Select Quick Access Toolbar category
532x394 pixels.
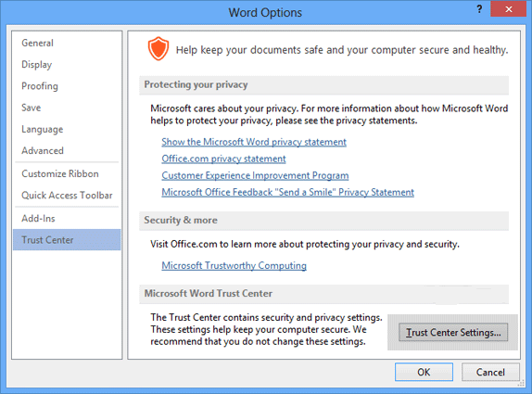coord(67,195)
